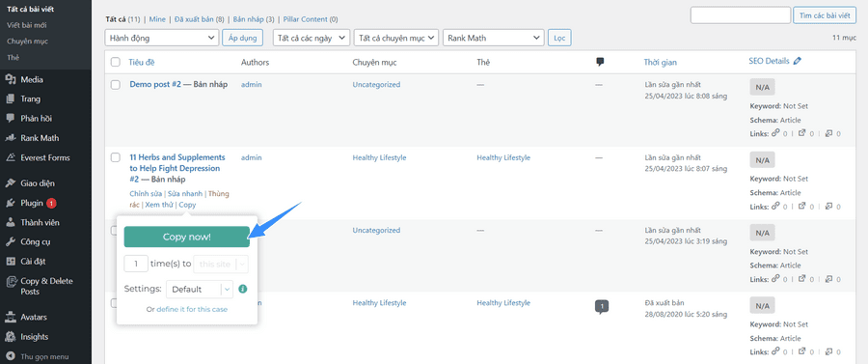
Task: Click the Áp dụng apply button
Action: coord(242,38)
